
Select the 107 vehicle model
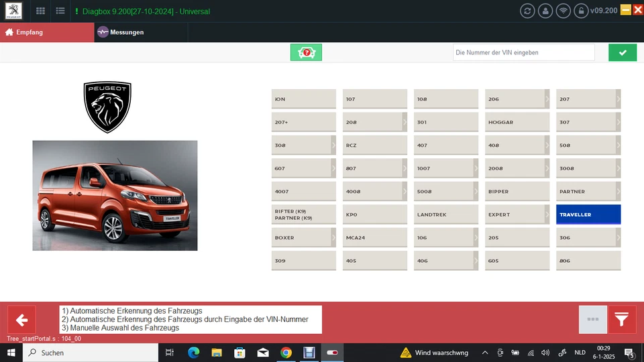coord(374,99)
